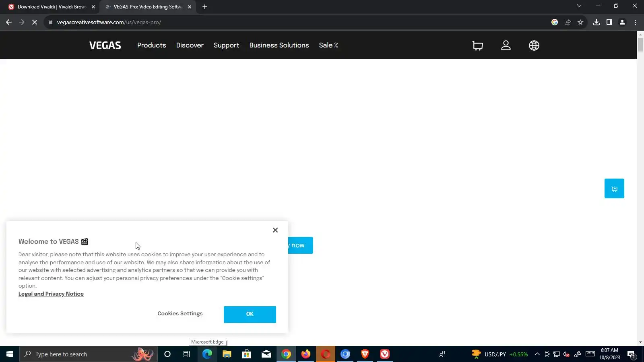Bookmark this page star icon
Screen dimensions: 644x362
coord(580,22)
